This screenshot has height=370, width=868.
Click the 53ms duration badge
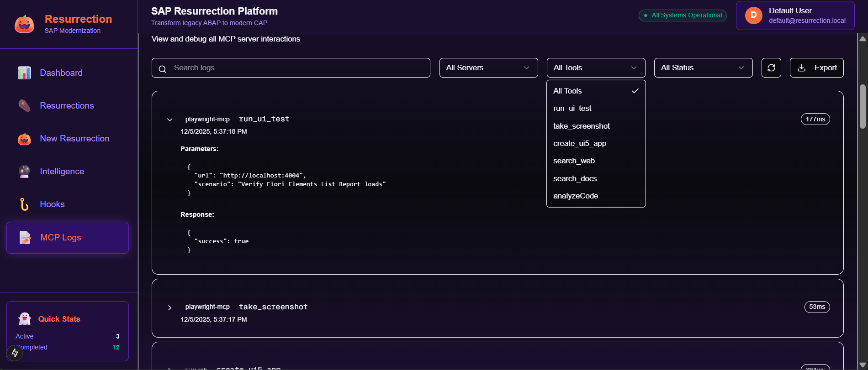(817, 307)
